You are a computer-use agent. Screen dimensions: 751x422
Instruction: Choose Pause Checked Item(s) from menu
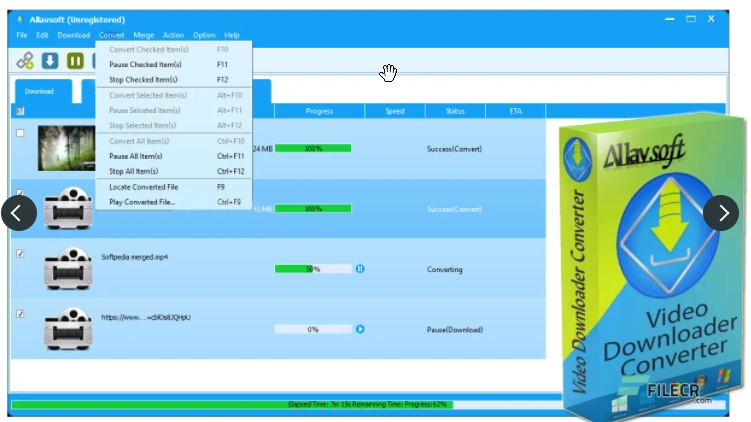click(174, 64)
